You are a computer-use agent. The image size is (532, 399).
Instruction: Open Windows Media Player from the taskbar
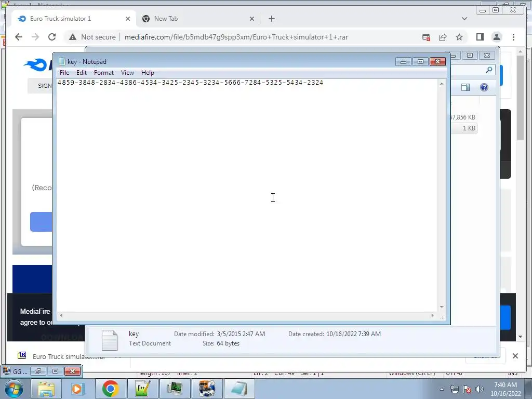(78, 389)
